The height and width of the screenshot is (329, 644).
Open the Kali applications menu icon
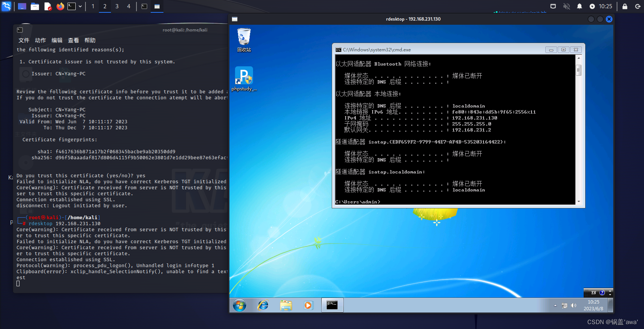tap(6, 6)
